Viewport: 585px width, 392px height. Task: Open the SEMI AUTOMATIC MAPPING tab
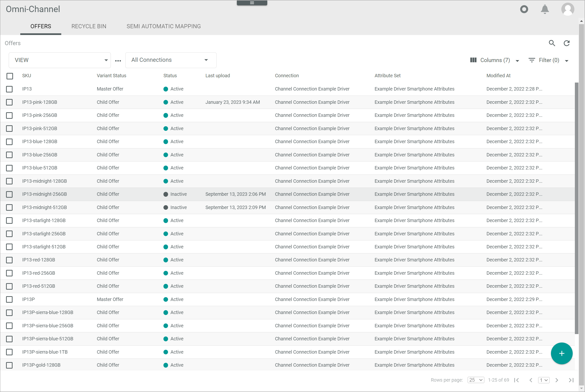(163, 26)
